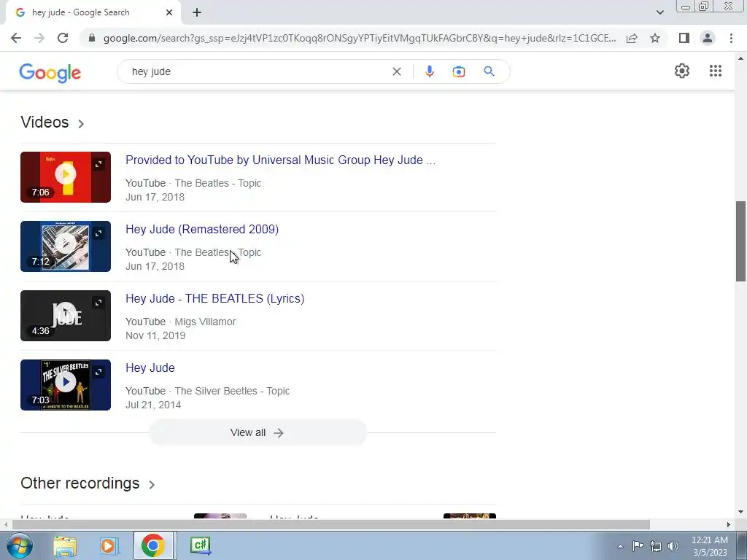Open Google quick settings gear
Image resolution: width=747 pixels, height=560 pixels.
click(682, 71)
